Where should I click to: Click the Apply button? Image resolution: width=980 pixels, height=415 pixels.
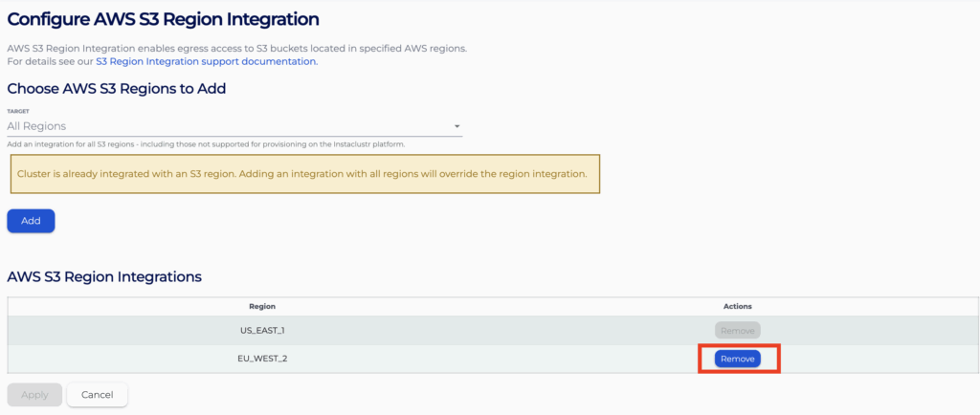(x=34, y=394)
